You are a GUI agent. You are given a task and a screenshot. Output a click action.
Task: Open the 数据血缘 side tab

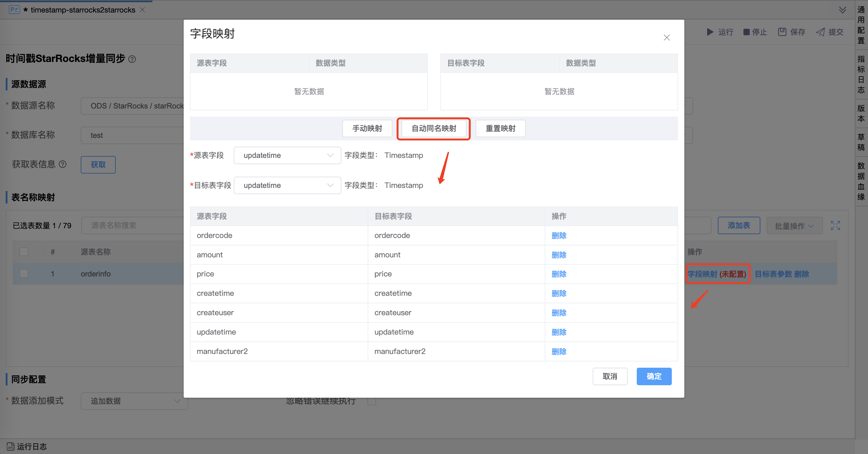point(861,181)
